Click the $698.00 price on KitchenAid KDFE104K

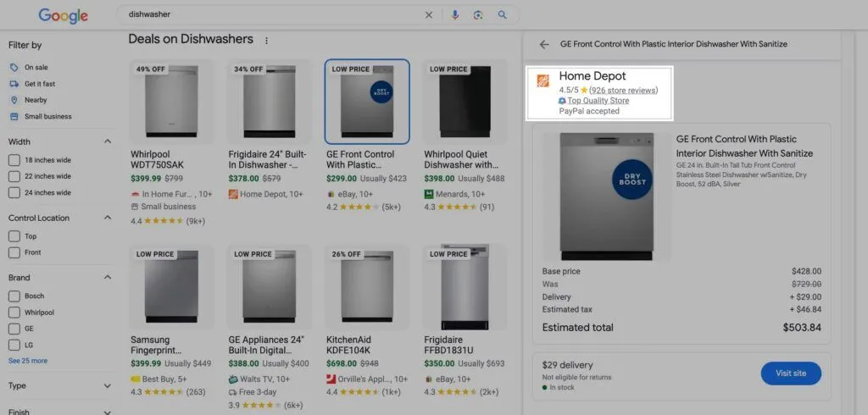tap(342, 363)
